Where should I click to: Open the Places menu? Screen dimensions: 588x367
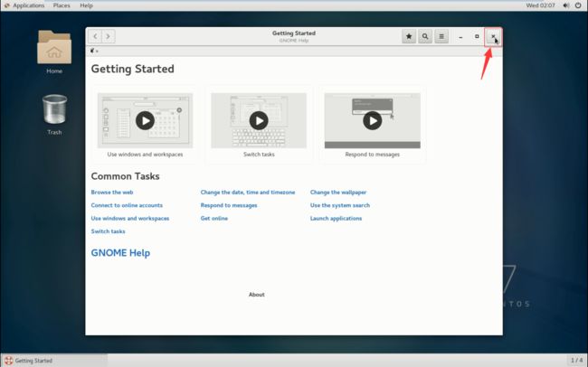pyautogui.click(x=62, y=5)
